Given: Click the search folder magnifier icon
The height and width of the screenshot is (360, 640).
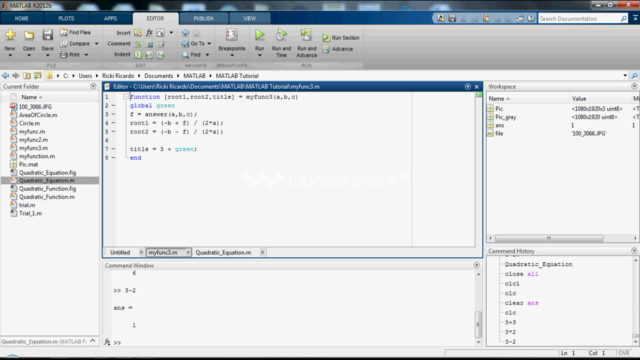Looking at the screenshot, I should coord(634,76).
